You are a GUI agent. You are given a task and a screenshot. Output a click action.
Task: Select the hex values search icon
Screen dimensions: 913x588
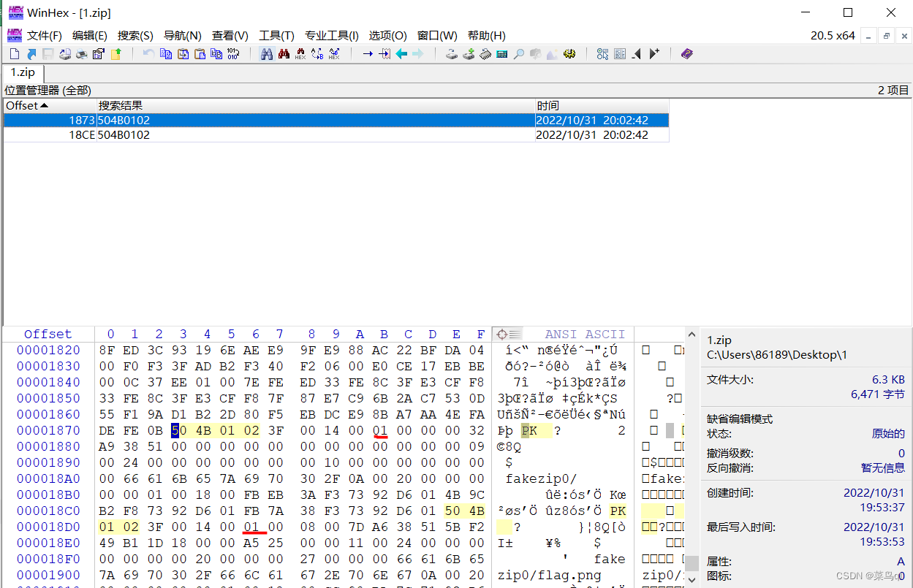pos(300,53)
